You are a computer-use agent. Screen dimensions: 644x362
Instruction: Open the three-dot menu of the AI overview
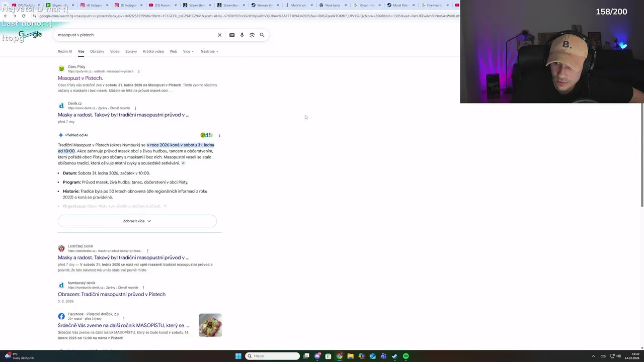[219, 135]
